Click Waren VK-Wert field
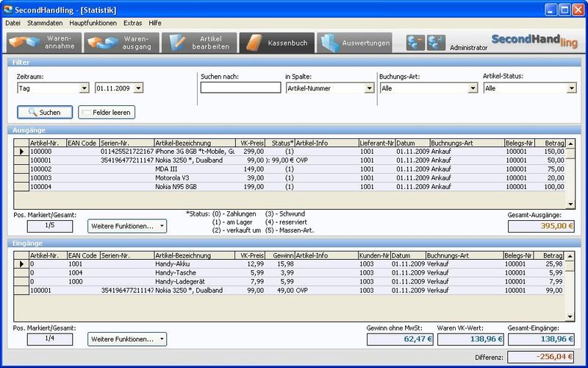The image size is (588, 368). pos(470,339)
